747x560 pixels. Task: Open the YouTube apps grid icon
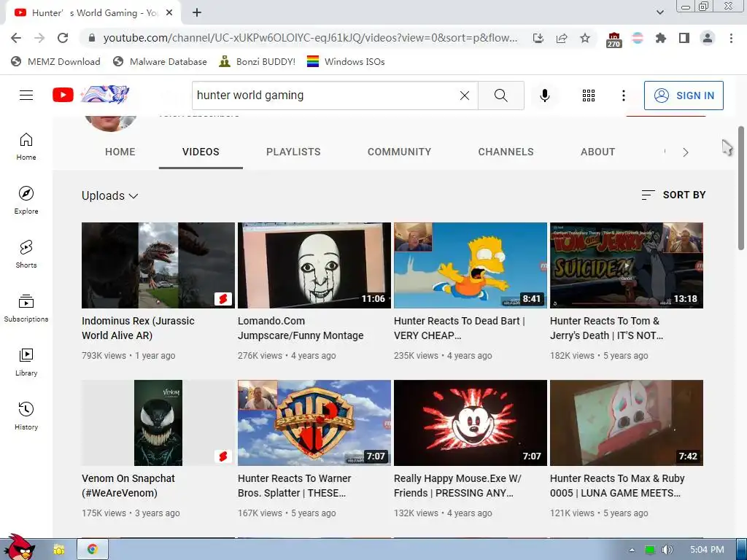tap(589, 96)
